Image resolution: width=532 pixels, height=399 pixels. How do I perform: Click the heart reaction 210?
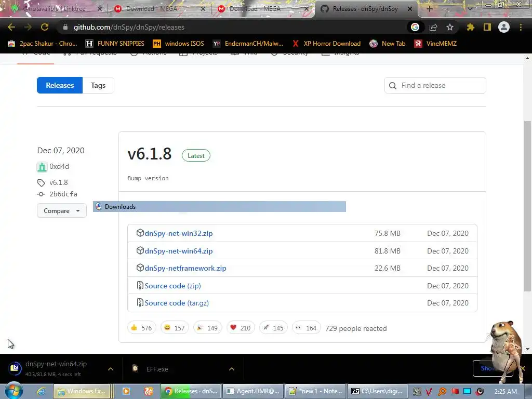240,328
